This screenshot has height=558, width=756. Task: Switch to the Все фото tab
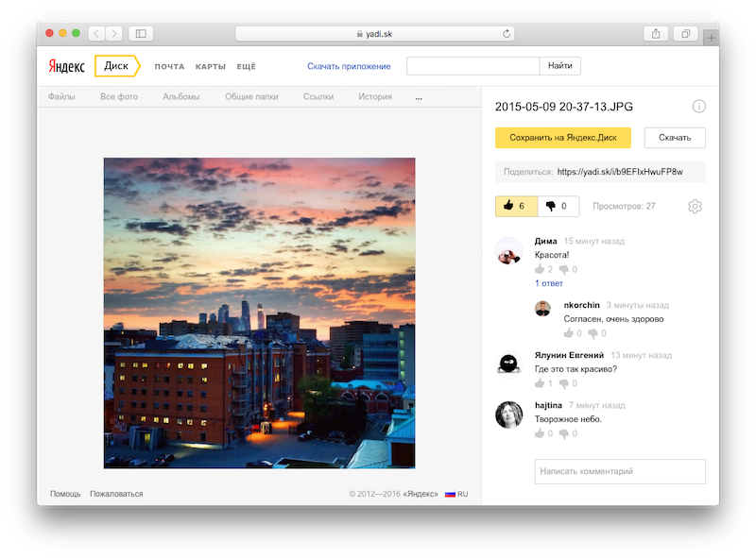click(119, 97)
